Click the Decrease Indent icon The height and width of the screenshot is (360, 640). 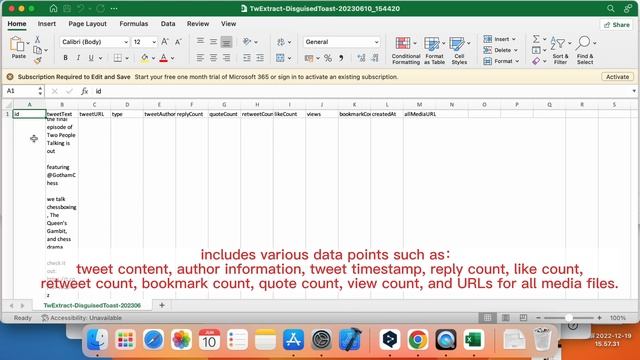point(247,58)
